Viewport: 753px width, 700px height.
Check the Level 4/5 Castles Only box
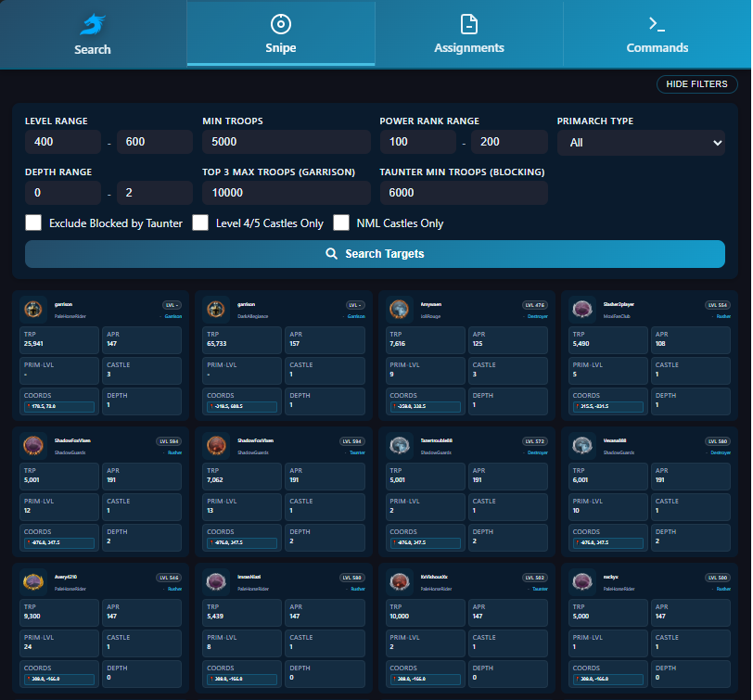tap(200, 223)
